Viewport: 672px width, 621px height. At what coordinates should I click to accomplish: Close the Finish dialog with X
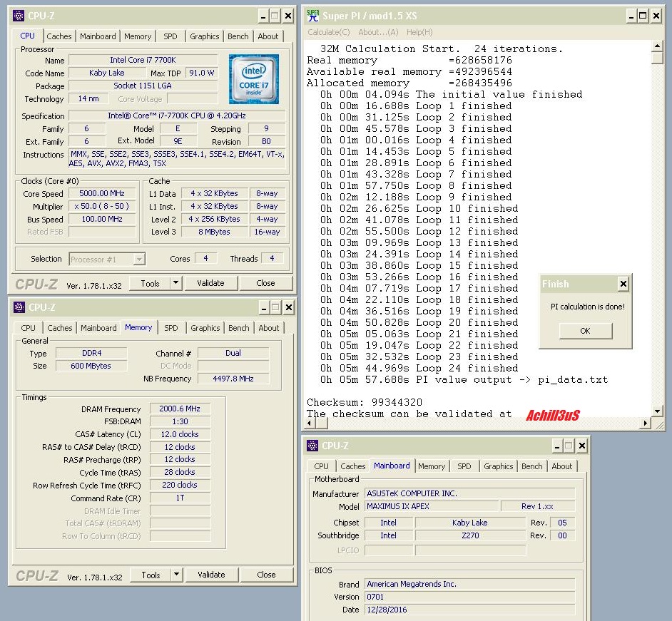[x=623, y=284]
